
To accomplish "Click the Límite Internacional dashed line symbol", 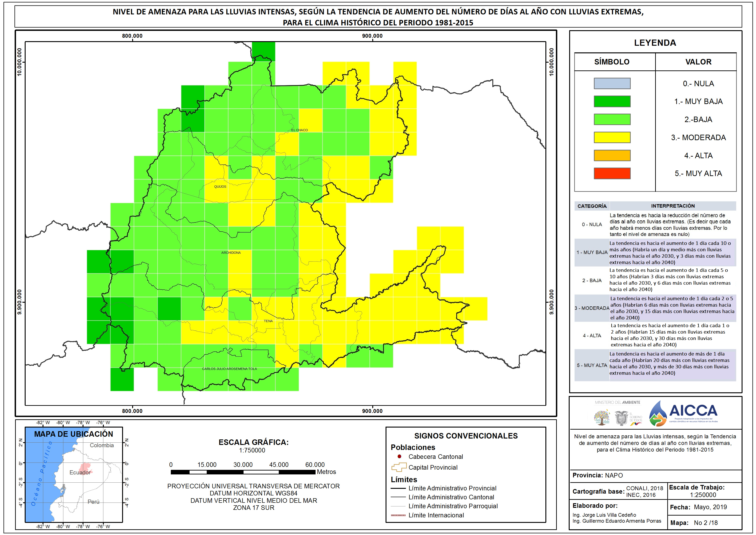I will [398, 515].
